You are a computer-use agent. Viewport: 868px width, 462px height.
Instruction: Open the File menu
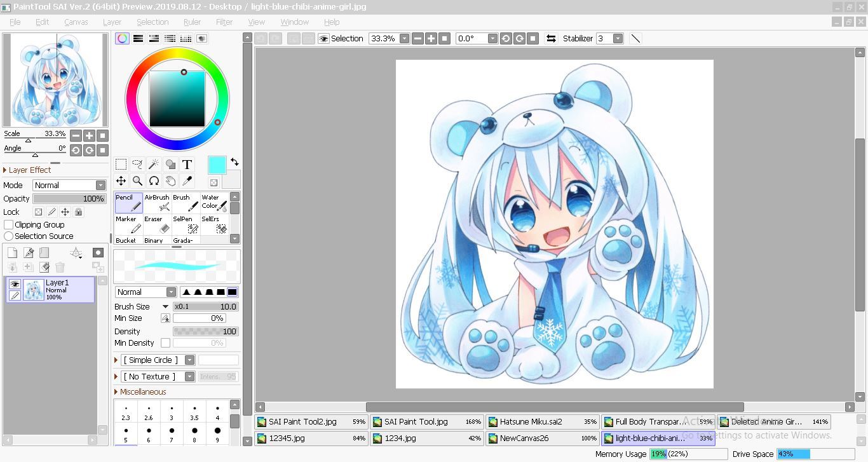[x=15, y=22]
